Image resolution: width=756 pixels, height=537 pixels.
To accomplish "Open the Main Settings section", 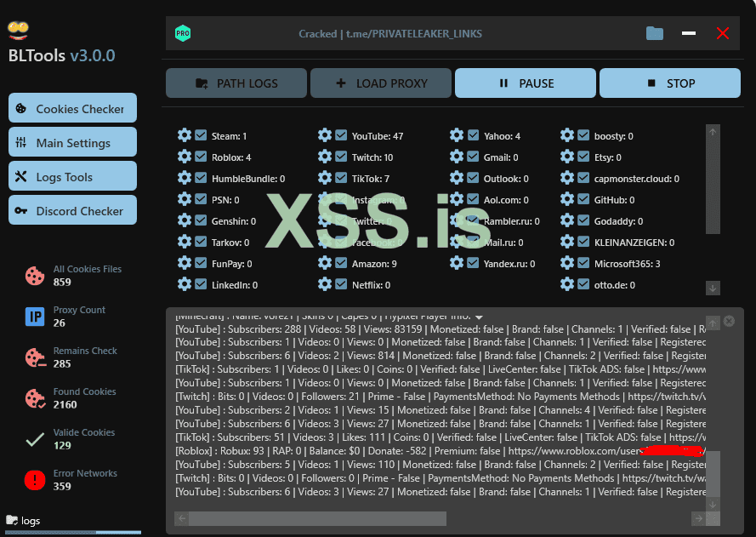I will click(x=72, y=142).
